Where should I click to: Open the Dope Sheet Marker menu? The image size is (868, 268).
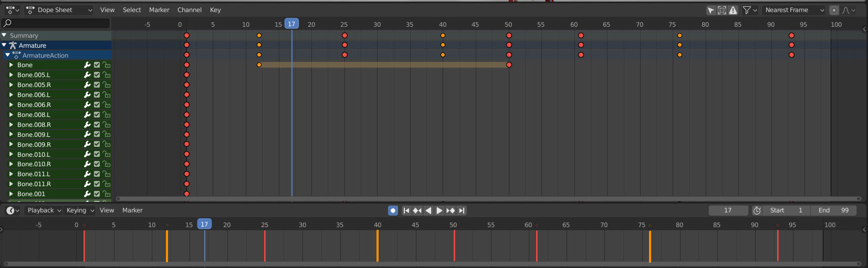[159, 10]
